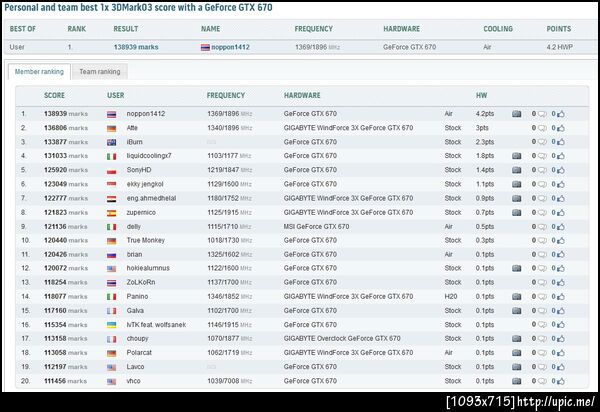Viewport: 600px width, 412px height.
Task: Click 4.2pts value in noppon1412 row
Action: click(x=485, y=114)
